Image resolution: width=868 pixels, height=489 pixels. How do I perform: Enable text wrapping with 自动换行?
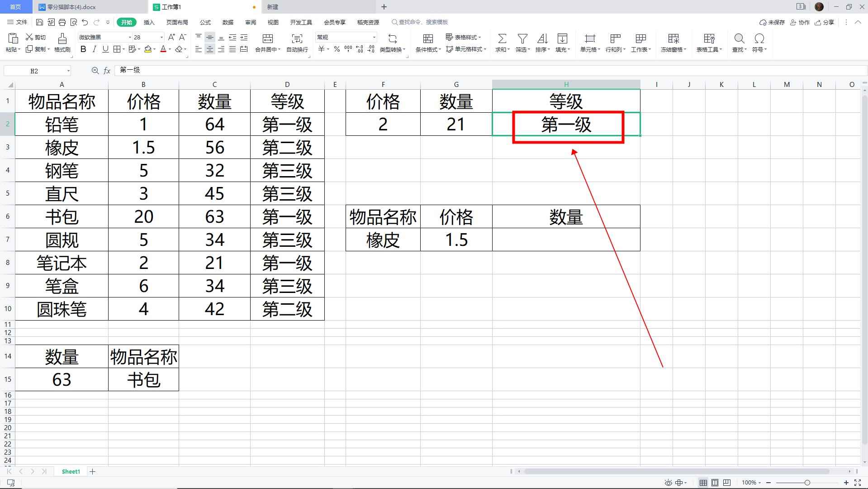[296, 43]
